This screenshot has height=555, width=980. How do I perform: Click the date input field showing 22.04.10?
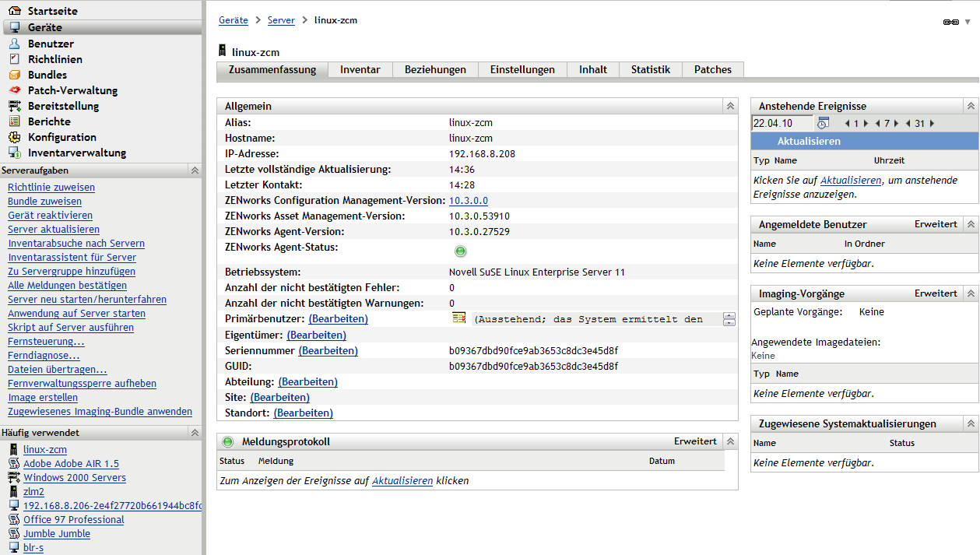(x=782, y=123)
